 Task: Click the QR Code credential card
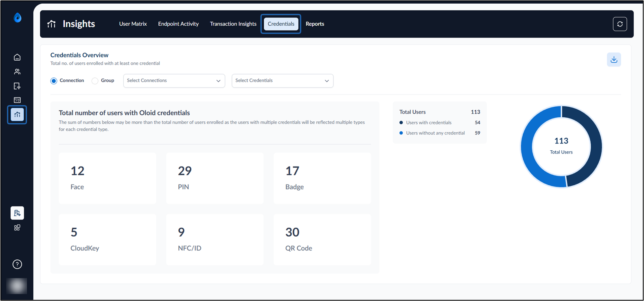pyautogui.click(x=322, y=239)
